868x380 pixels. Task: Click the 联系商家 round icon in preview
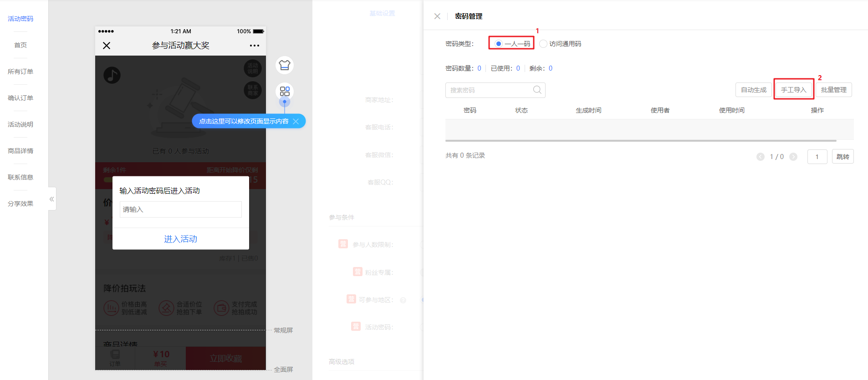point(253,90)
